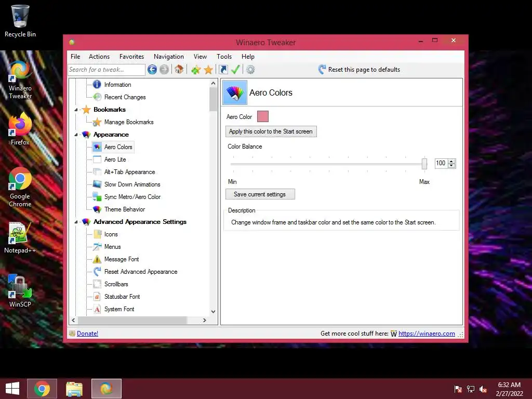The height and width of the screenshot is (399, 532).
Task: Select Manage Bookmarks item
Action: click(129, 122)
